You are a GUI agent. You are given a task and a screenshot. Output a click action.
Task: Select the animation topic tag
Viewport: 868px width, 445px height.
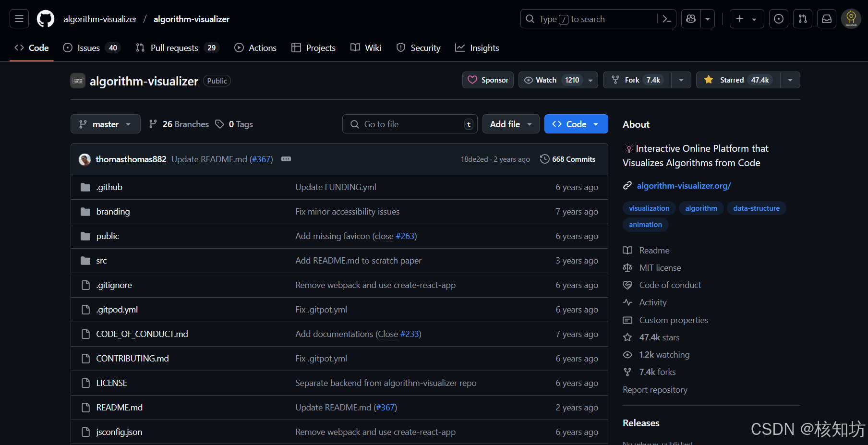point(645,224)
